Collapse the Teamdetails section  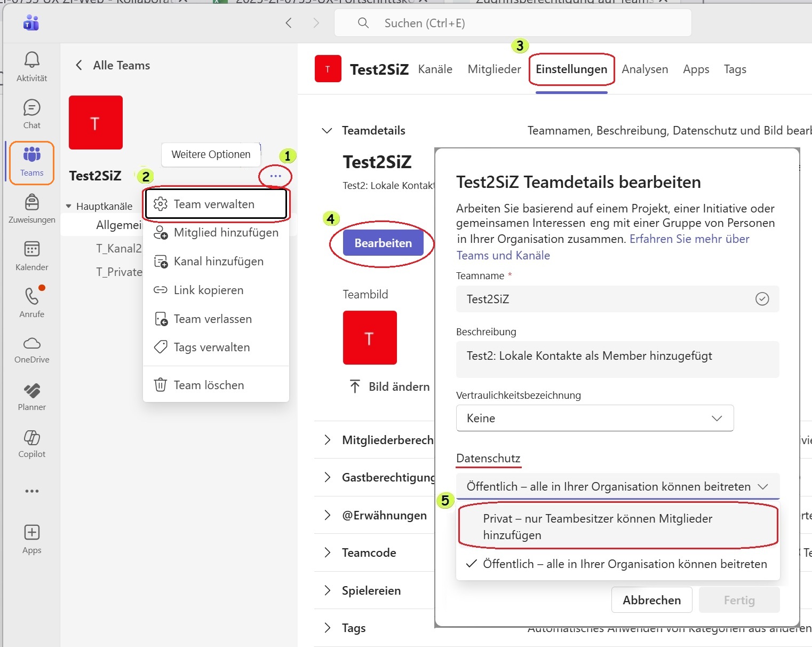pyautogui.click(x=327, y=131)
